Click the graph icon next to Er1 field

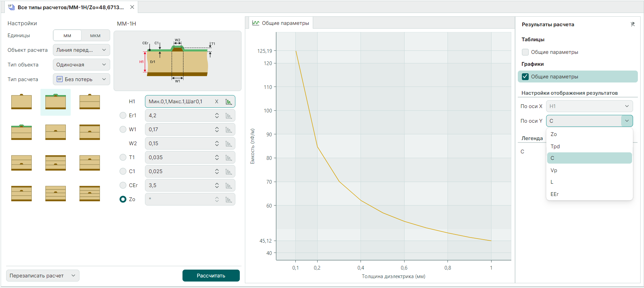229,116
